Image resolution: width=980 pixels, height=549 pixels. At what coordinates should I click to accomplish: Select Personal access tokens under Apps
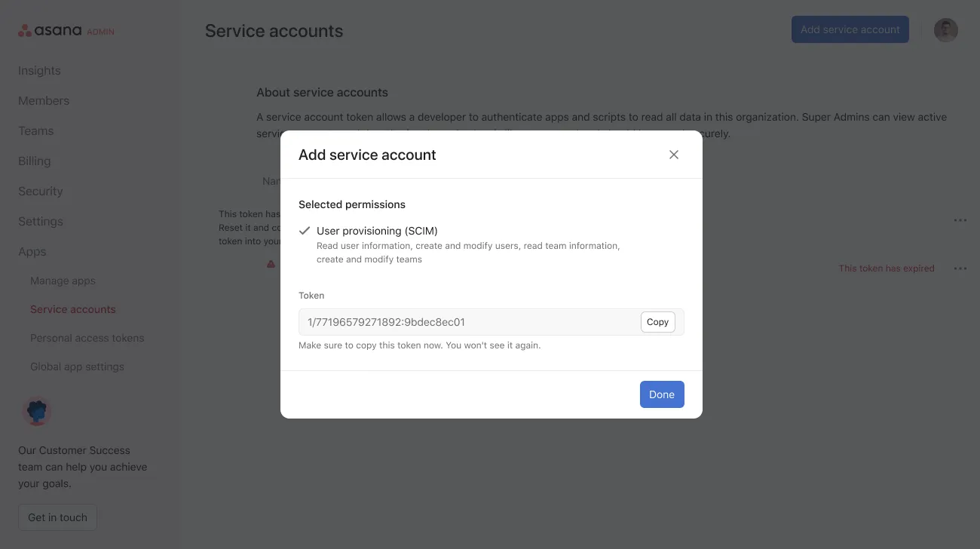[87, 338]
